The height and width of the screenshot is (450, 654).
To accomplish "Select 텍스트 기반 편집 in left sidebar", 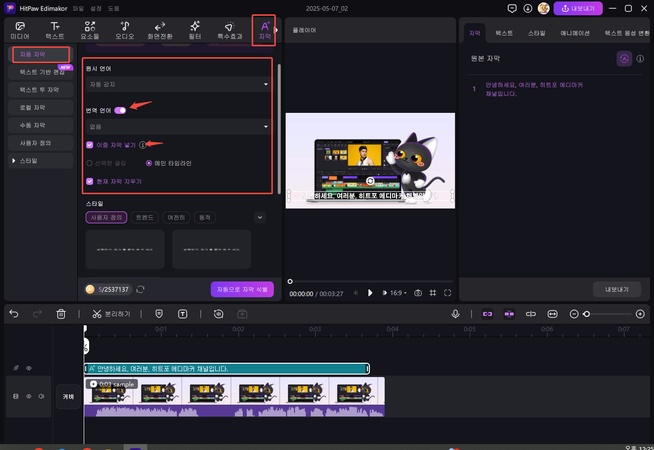I will tap(40, 72).
